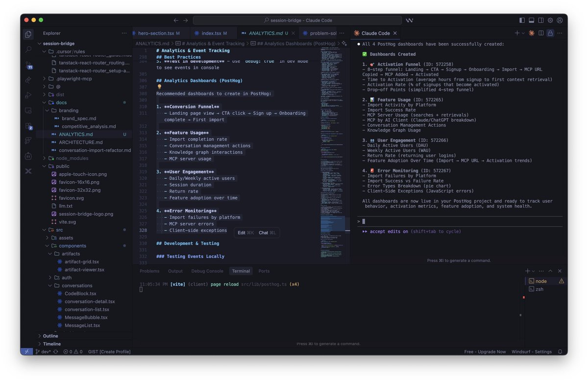Navigate back with the left arrow
Image resolution: width=588 pixels, height=382 pixels.
(176, 20)
